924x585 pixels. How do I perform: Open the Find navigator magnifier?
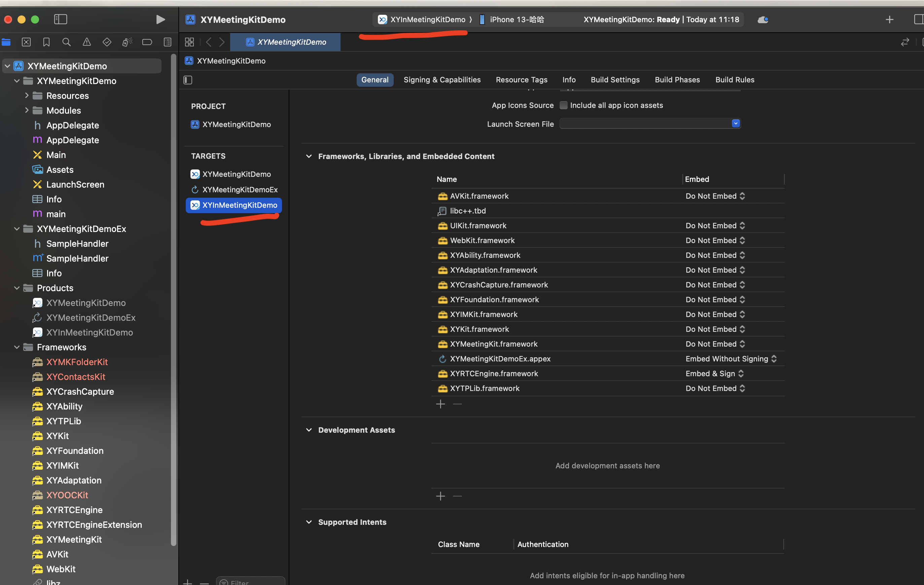[x=66, y=42]
